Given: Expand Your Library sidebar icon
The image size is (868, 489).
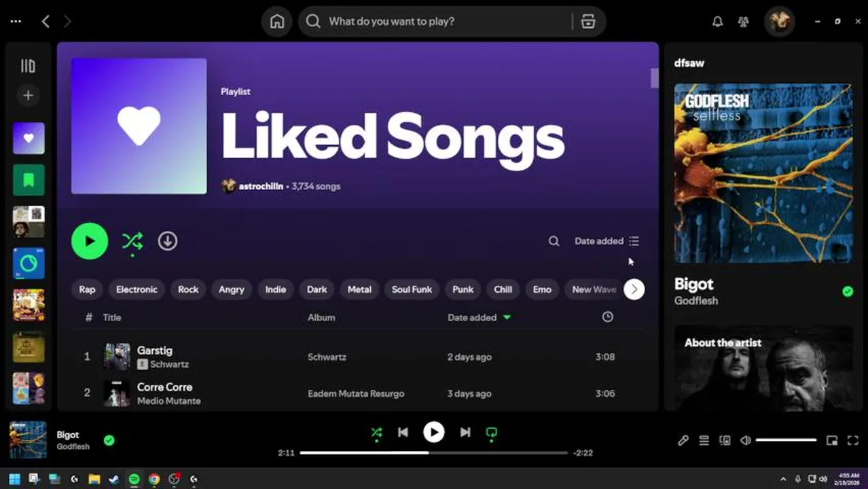Looking at the screenshot, I should click(x=28, y=66).
